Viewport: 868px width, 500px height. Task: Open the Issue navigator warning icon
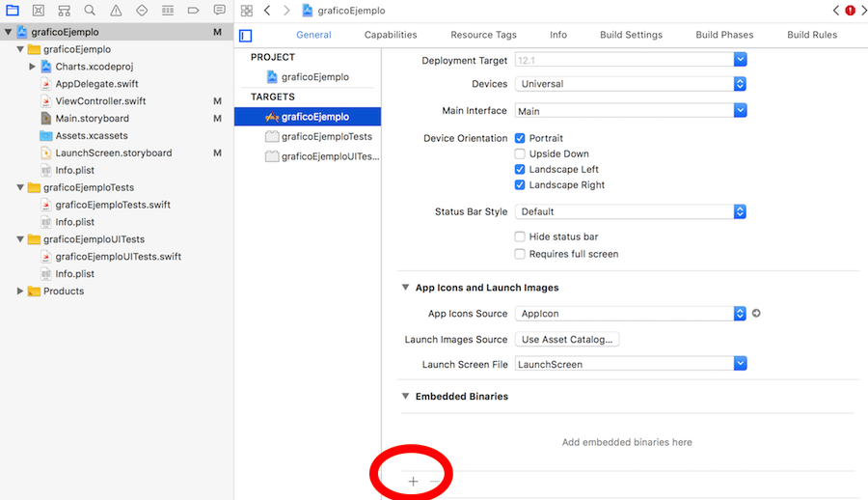[x=116, y=11]
